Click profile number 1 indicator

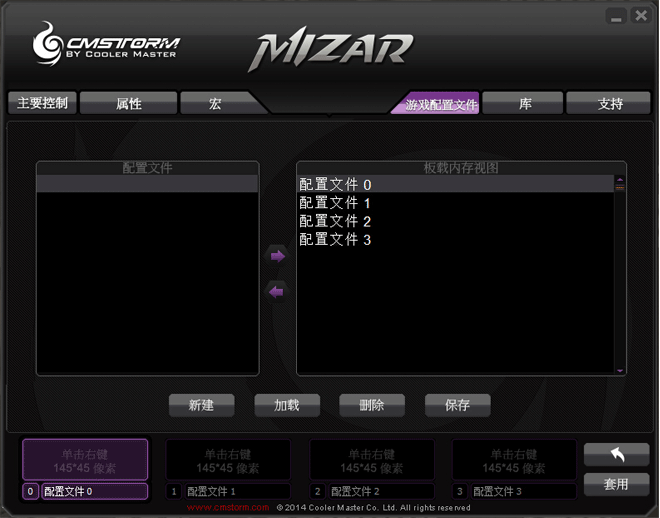pyautogui.click(x=174, y=491)
